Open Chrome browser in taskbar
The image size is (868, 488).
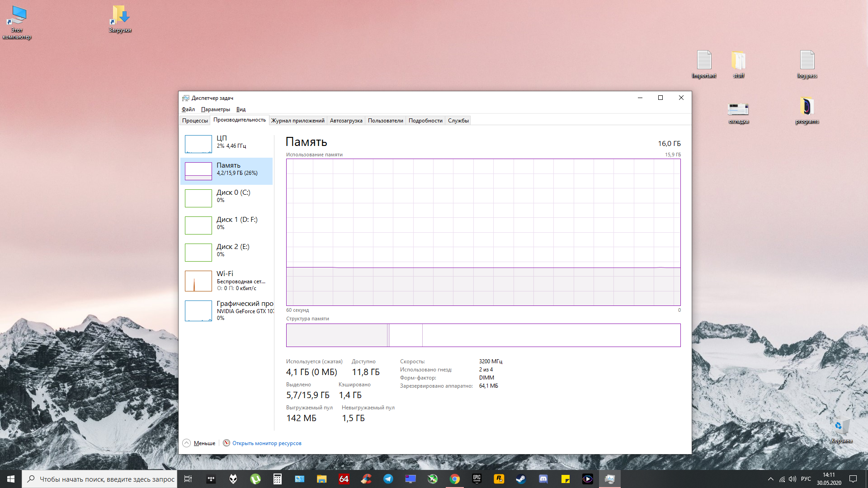[454, 479]
